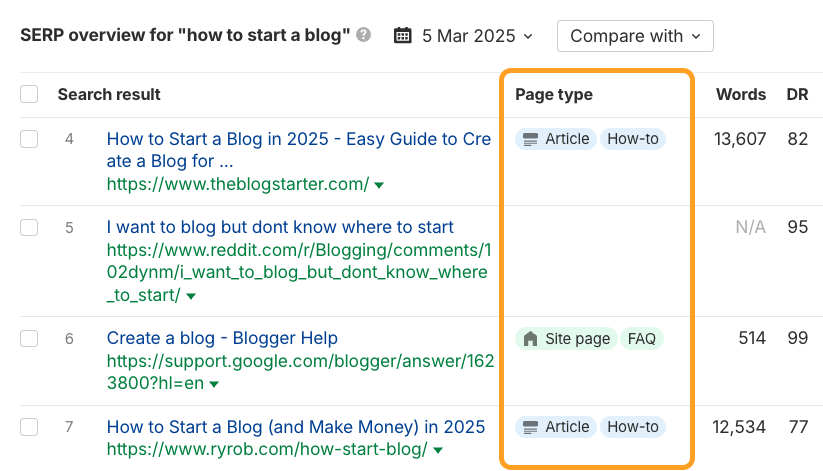Click the Words column header
This screenshot has width=823, height=471.
click(x=741, y=95)
